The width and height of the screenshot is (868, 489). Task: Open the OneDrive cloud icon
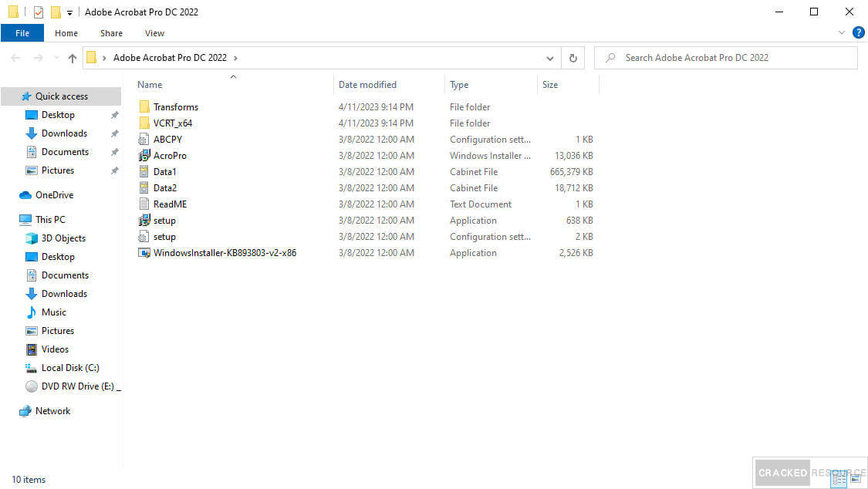(25, 194)
